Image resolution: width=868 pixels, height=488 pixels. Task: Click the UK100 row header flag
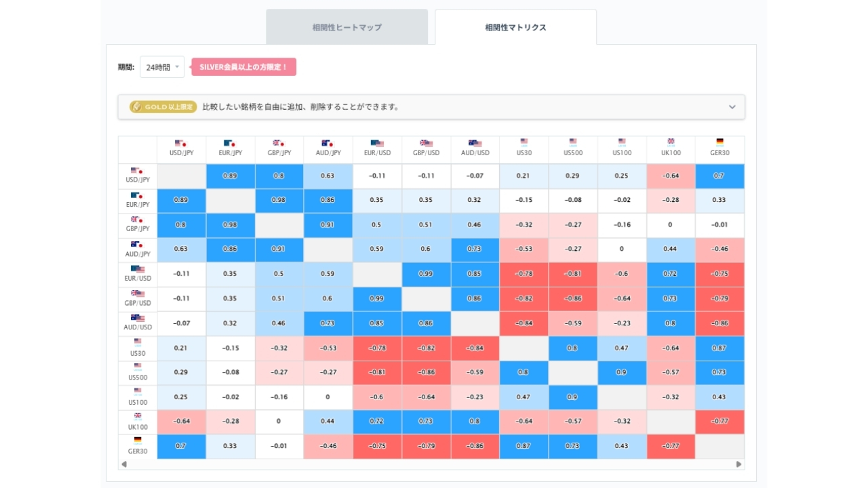pyautogui.click(x=138, y=415)
